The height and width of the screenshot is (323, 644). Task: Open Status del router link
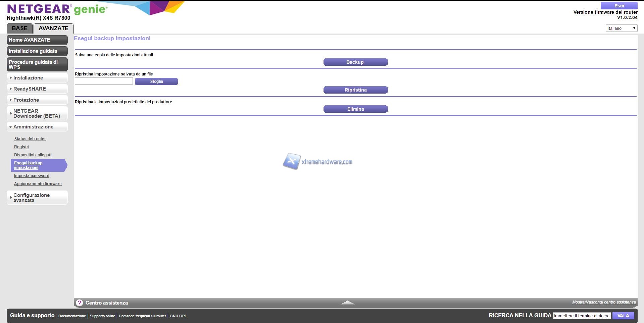pyautogui.click(x=30, y=139)
